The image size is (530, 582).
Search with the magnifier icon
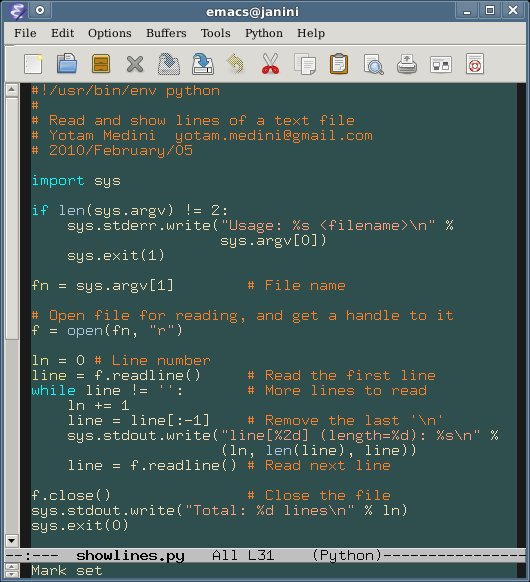(x=373, y=65)
